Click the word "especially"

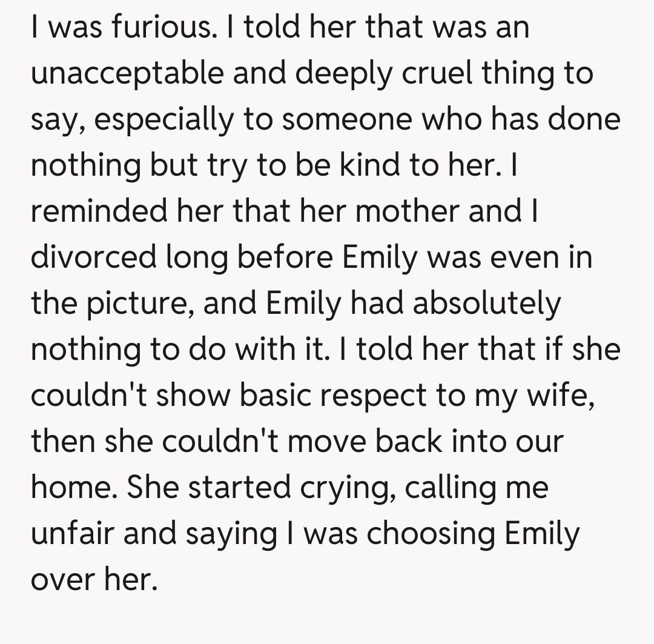[x=162, y=119]
